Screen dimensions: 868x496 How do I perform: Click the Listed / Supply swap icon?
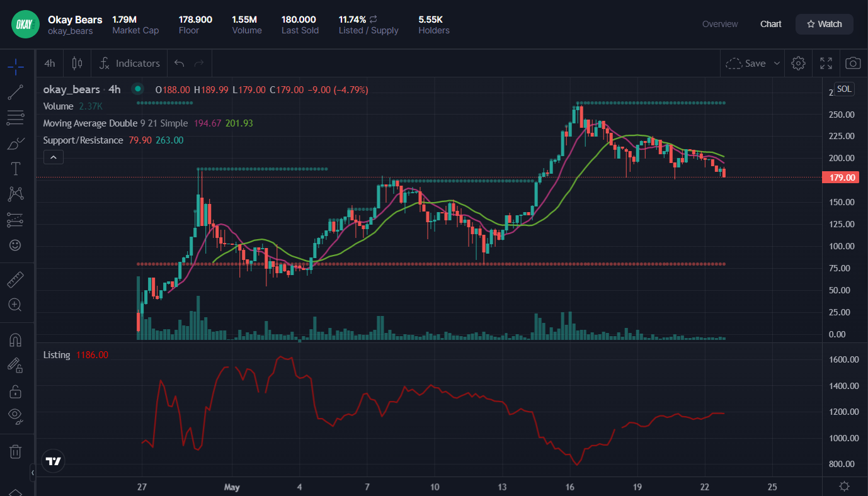[x=374, y=20]
